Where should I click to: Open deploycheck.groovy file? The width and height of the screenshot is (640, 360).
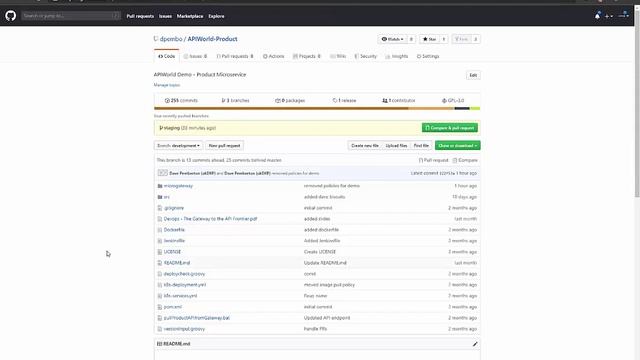coord(184,274)
